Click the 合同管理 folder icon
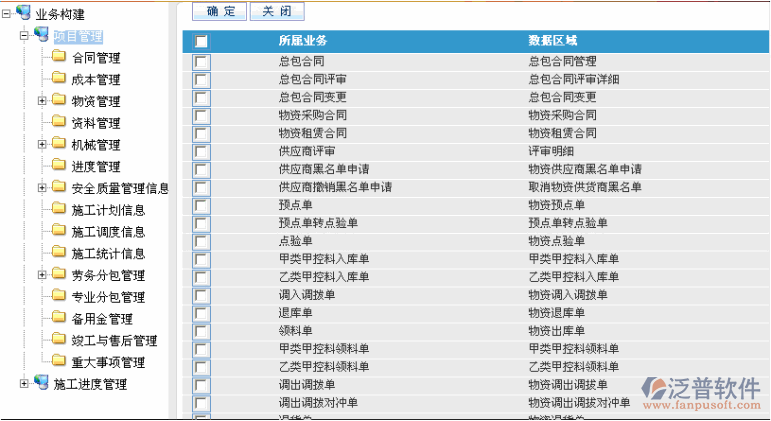Viewport: 771px width, 421px height. (x=59, y=56)
